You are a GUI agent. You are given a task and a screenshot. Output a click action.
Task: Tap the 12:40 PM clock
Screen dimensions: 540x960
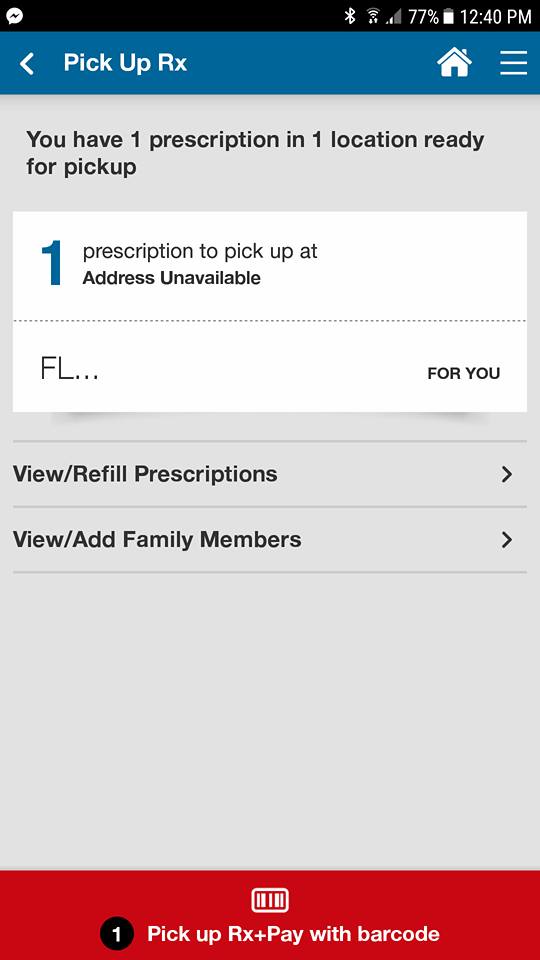495,17
